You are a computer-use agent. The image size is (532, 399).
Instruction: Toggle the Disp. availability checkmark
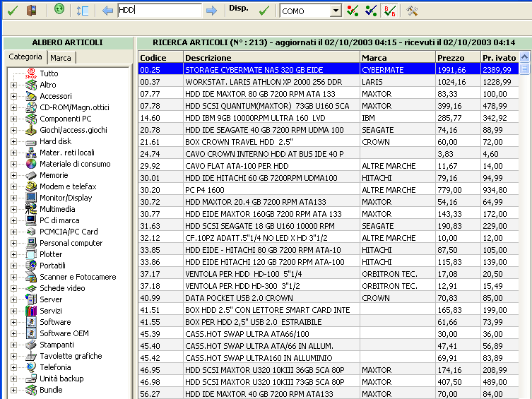[264, 11]
